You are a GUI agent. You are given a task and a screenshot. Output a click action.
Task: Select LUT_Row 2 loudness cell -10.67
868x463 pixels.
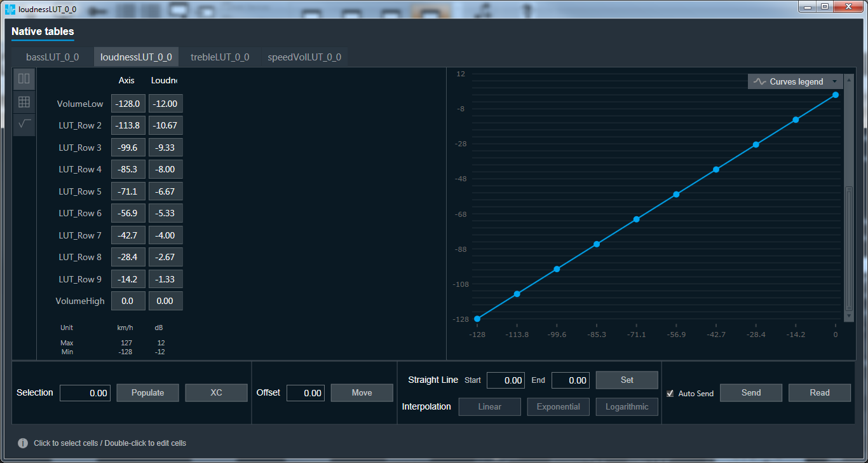[165, 126]
